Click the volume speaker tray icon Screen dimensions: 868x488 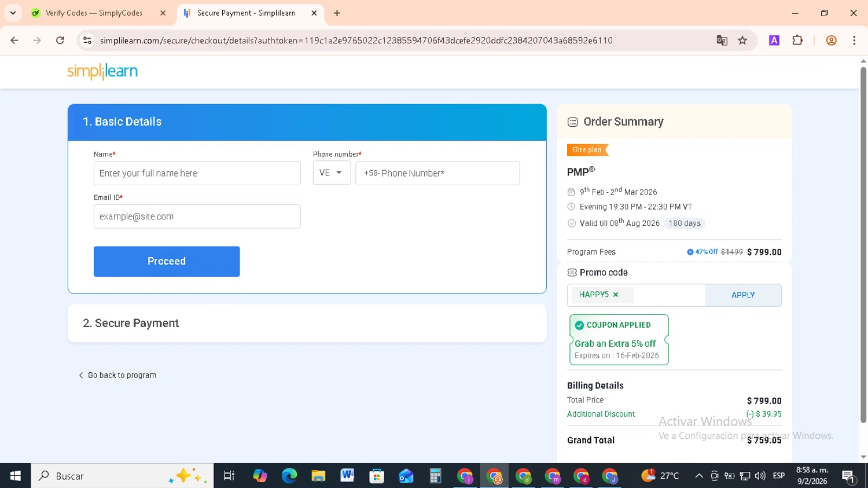coord(760,476)
